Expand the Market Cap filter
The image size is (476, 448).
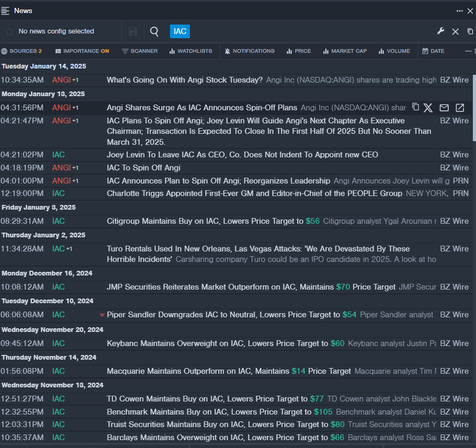(x=345, y=51)
